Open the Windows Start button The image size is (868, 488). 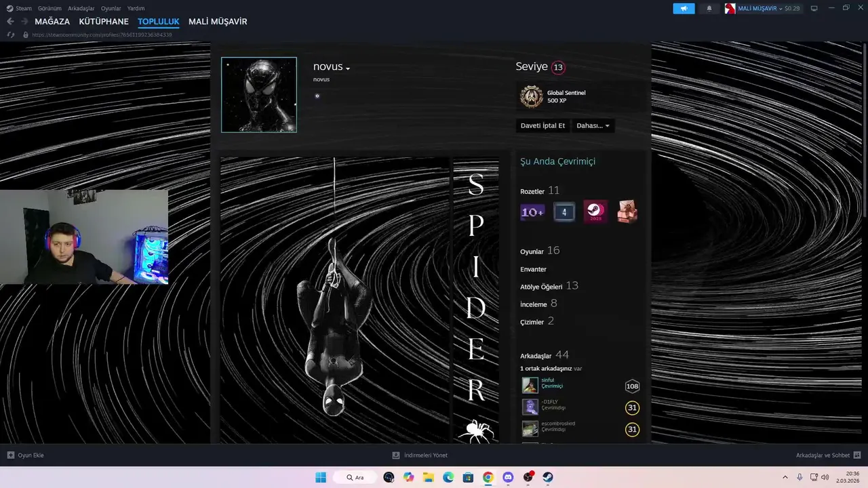[321, 477]
